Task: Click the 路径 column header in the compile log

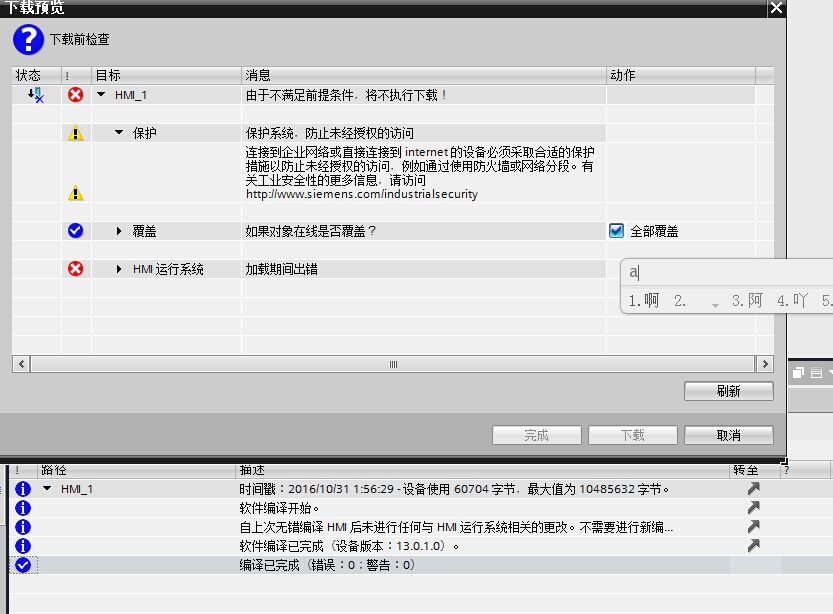Action: [x=136, y=470]
